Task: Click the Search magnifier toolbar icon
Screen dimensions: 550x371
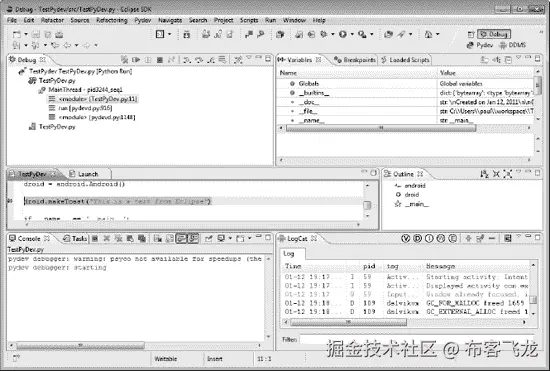Action: [401, 34]
